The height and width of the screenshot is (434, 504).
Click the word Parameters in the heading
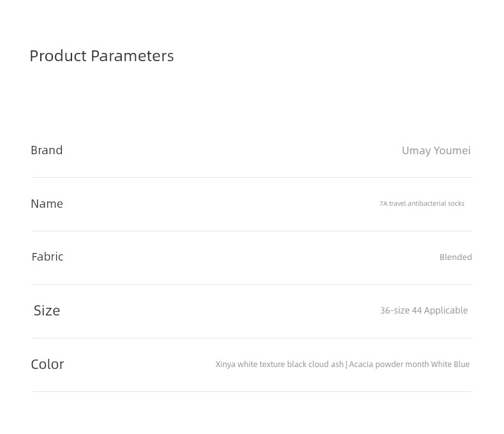tap(132, 56)
